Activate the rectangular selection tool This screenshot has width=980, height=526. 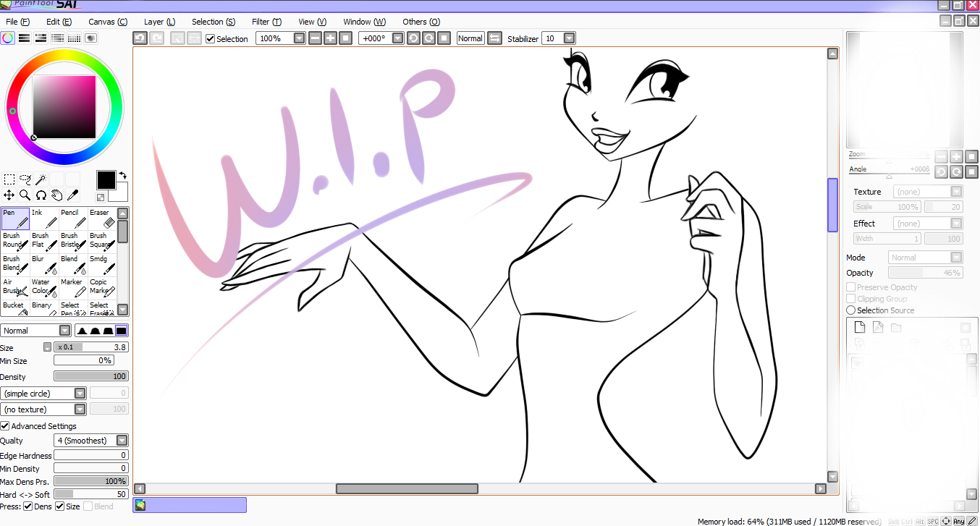click(9, 179)
